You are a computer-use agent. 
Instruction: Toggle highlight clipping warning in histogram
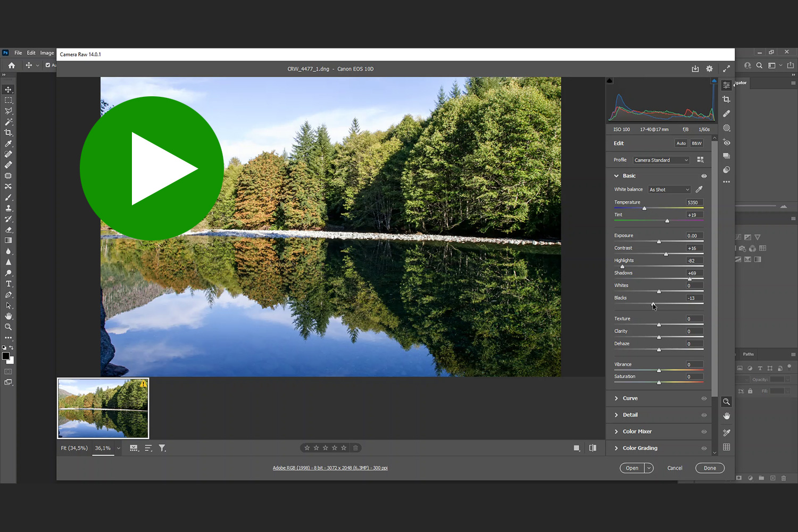point(714,81)
